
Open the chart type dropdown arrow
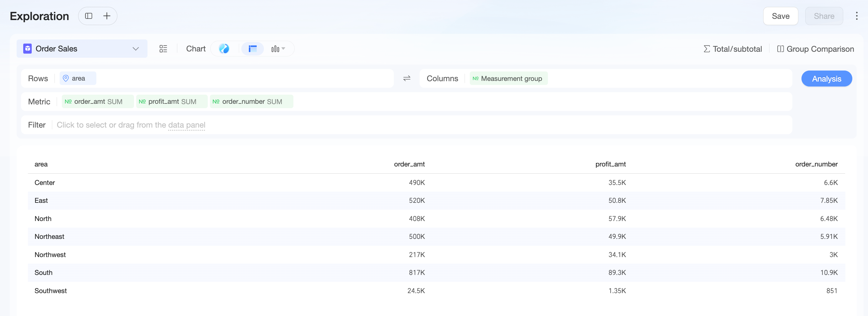point(283,49)
